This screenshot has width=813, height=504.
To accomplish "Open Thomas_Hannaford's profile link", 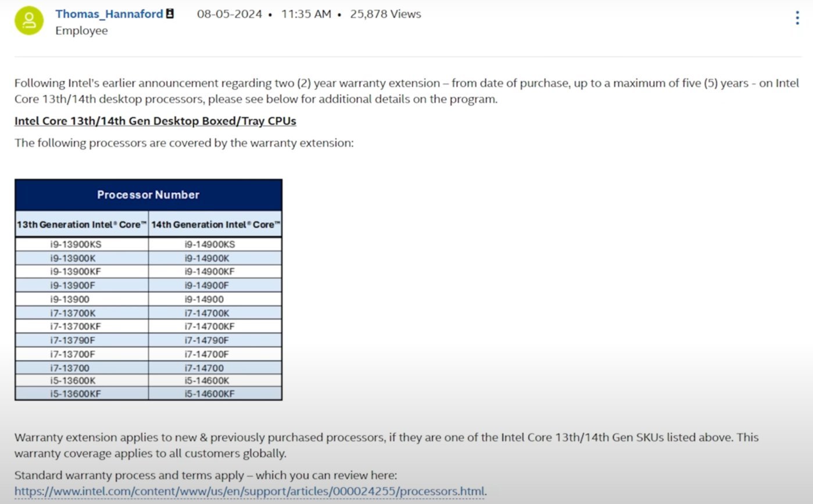I will pos(109,14).
